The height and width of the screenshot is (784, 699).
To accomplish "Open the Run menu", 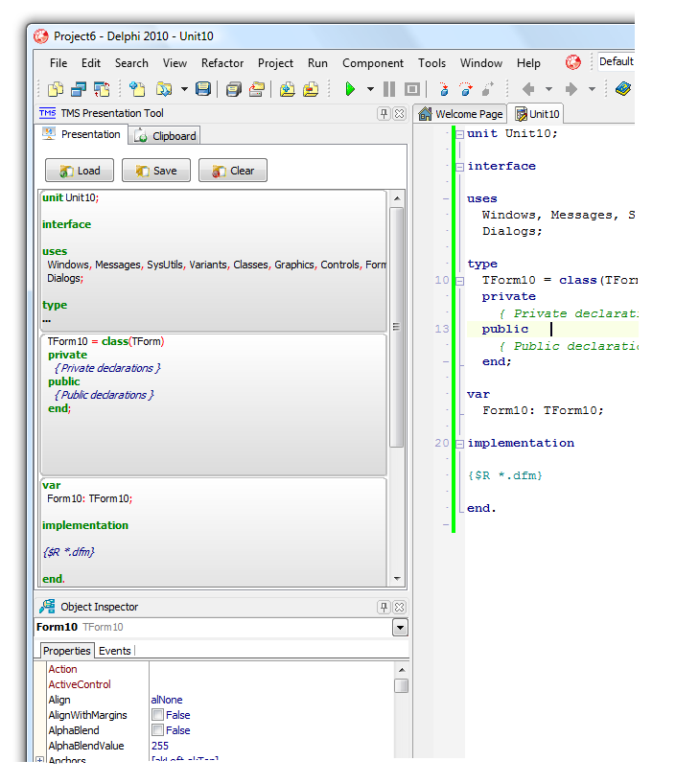I will click(x=317, y=63).
